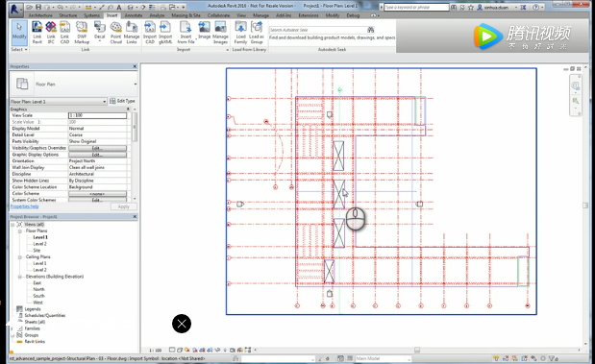Switch to the Structure ribbon tab
Image resolution: width=595 pixels, height=364 pixels.
pos(68,15)
